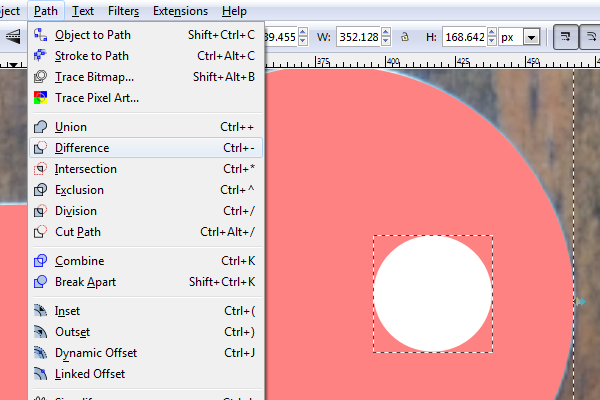Choose Break Apart entry
Screen dimensions: 600x400
click(146, 282)
